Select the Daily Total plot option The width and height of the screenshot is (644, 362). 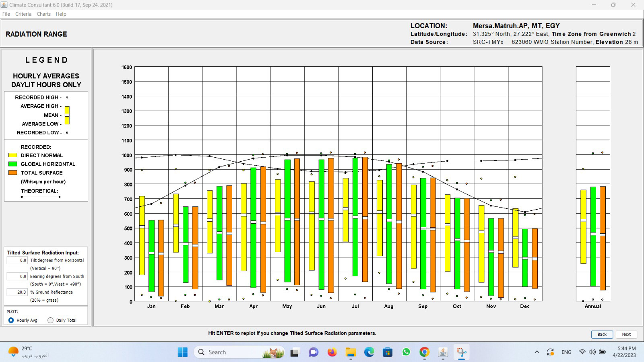50,320
